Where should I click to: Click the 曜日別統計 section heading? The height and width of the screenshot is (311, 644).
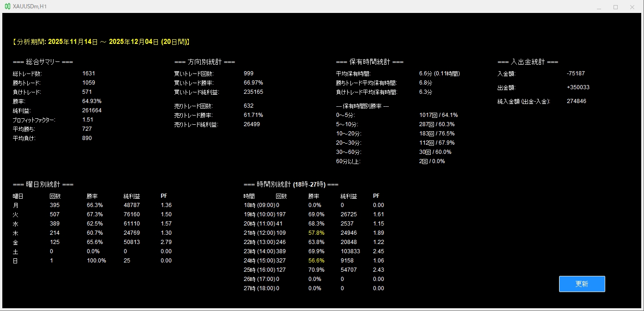click(43, 184)
